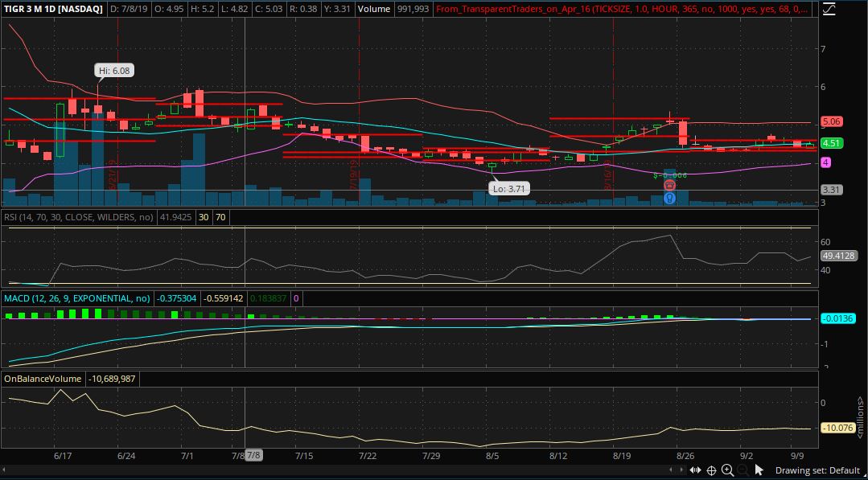Click the crosshair pan icon
868x480 pixels.
711,470
